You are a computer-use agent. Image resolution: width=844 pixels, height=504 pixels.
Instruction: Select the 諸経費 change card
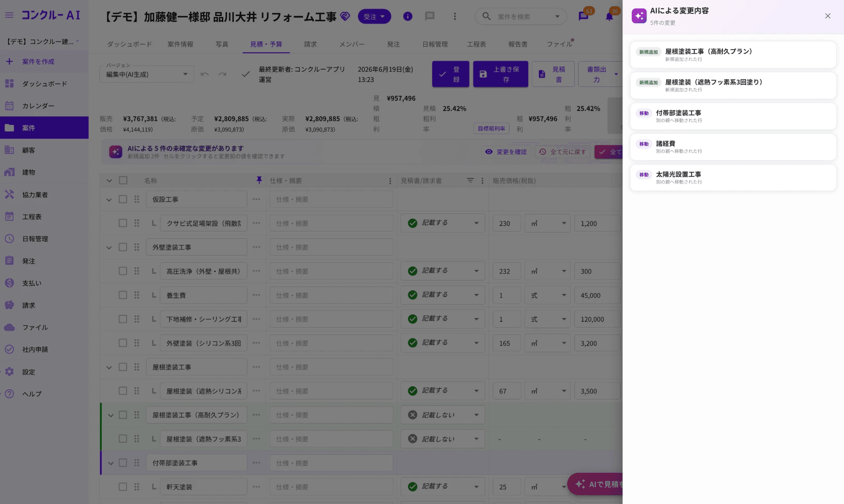click(x=733, y=147)
